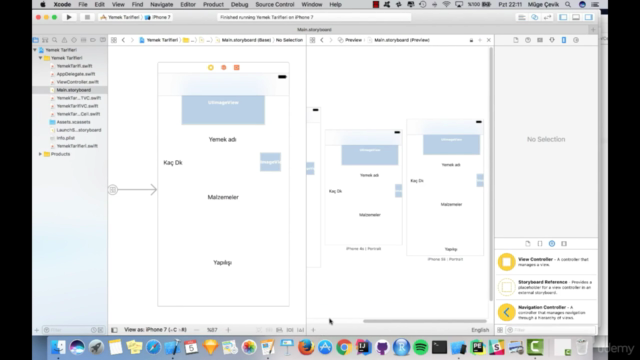Select the large UIImageView on canvas

[x=223, y=110]
